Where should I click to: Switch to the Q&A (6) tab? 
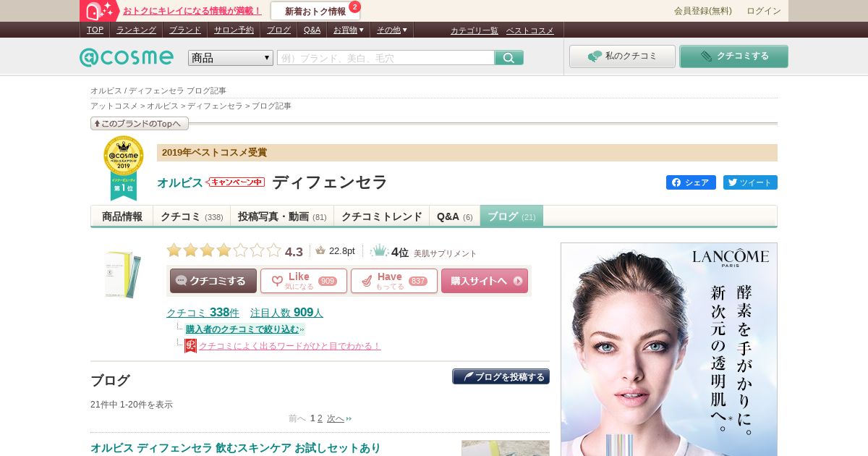(455, 216)
